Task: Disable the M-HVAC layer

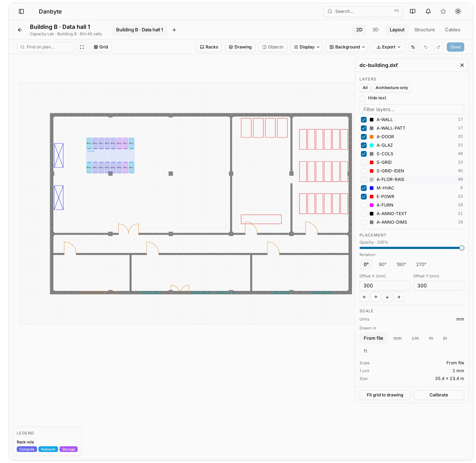Action: pyautogui.click(x=364, y=188)
